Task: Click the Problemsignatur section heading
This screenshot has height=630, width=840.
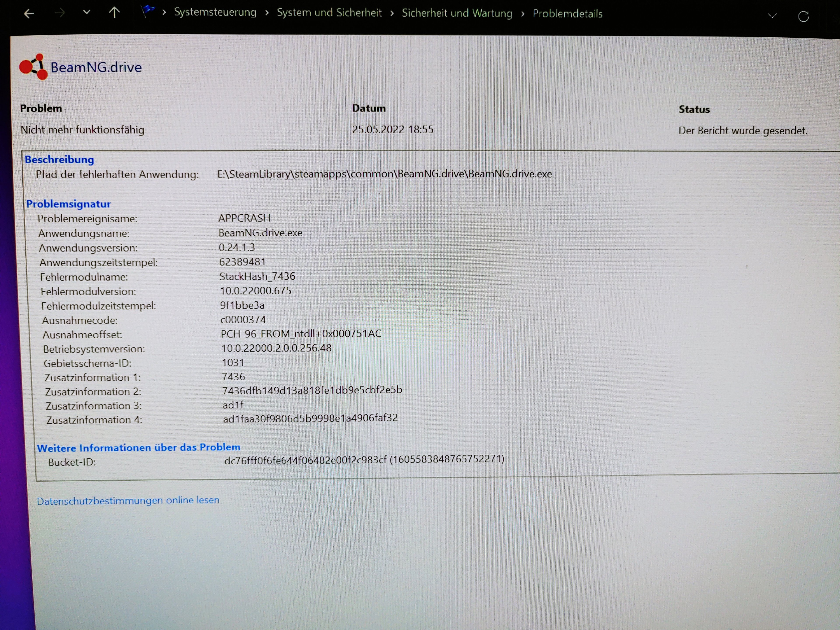Action: point(68,204)
